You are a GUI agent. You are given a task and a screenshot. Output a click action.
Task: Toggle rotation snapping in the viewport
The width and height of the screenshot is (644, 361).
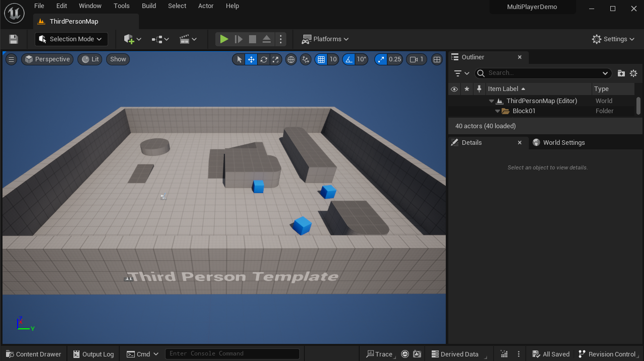click(349, 59)
